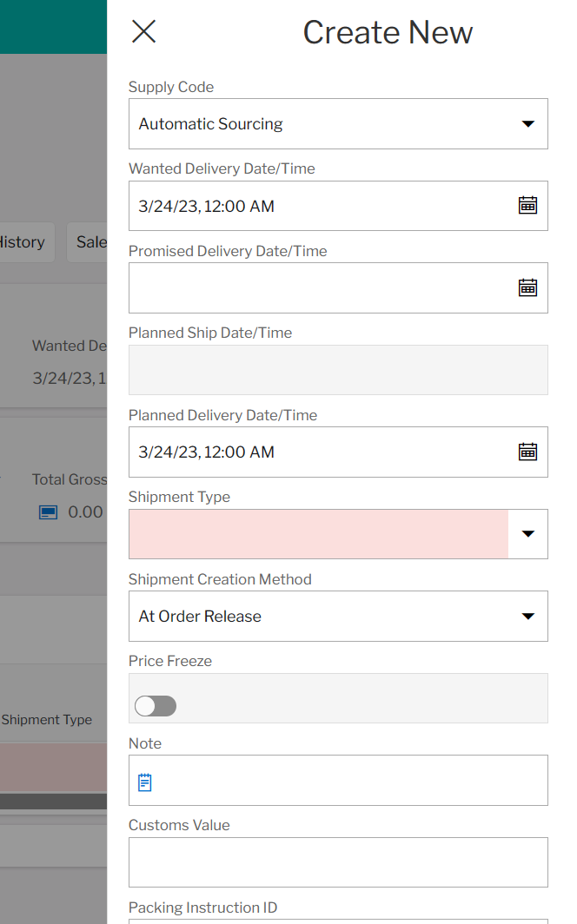Click the Note text field
This screenshot has width=577, height=924.
click(x=338, y=780)
